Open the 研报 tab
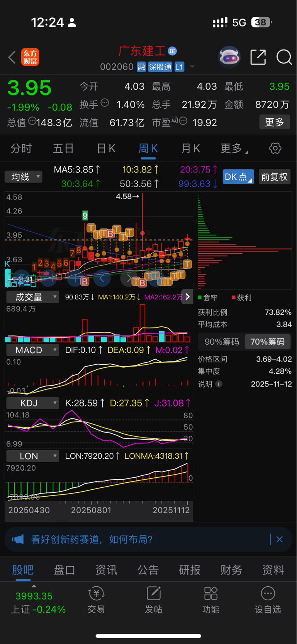The width and height of the screenshot is (297, 644). pos(190,570)
